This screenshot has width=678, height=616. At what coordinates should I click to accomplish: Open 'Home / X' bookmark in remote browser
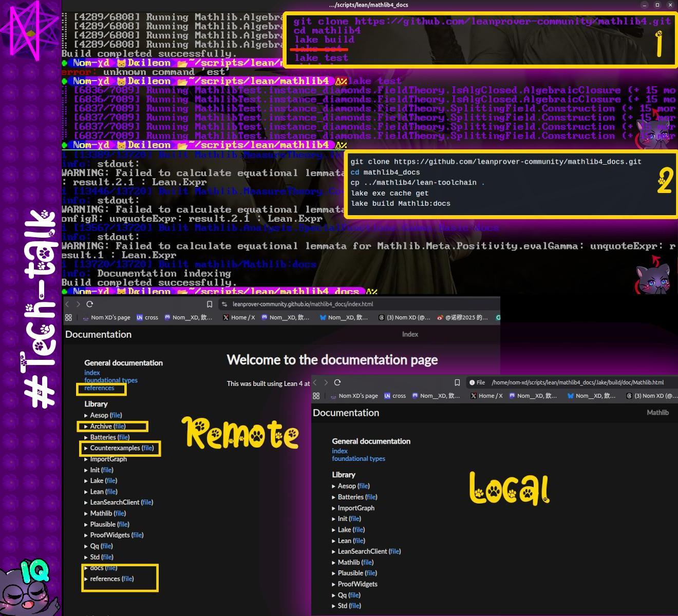239,318
